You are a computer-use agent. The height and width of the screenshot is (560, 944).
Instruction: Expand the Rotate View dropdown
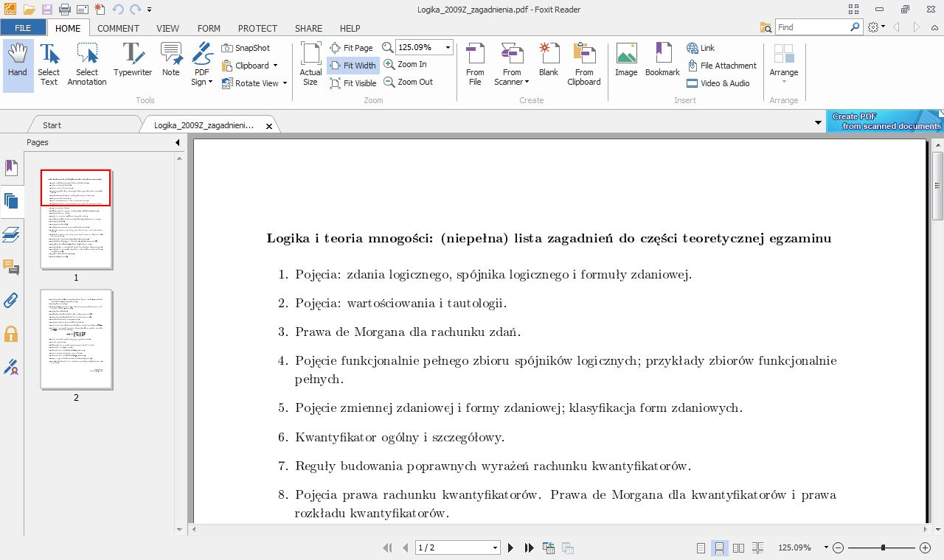click(285, 83)
